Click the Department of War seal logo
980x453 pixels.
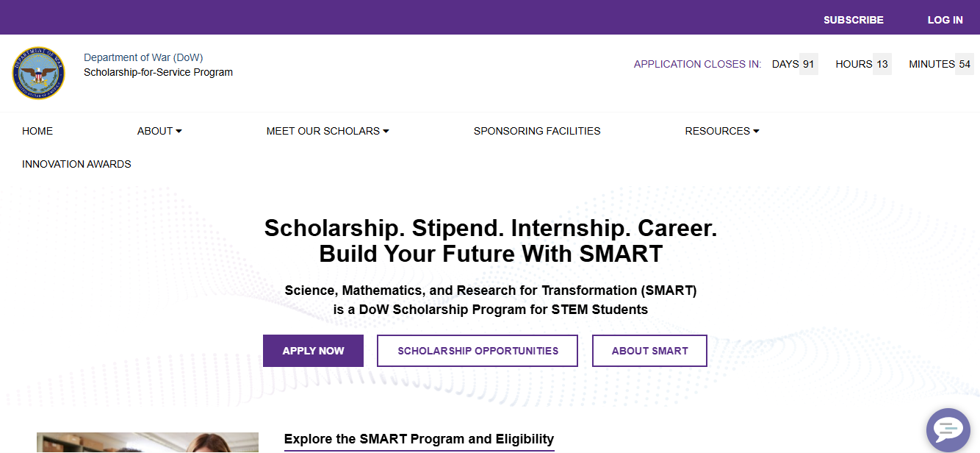(x=38, y=74)
